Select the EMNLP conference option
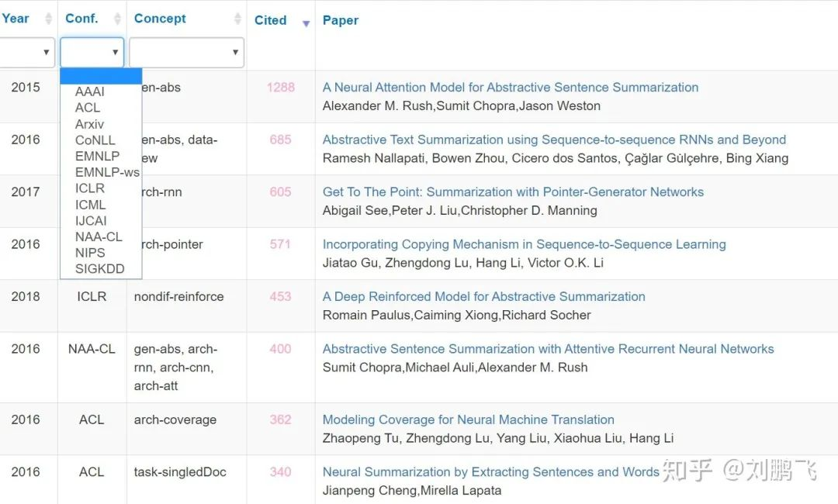This screenshot has height=504, width=838. (x=97, y=156)
